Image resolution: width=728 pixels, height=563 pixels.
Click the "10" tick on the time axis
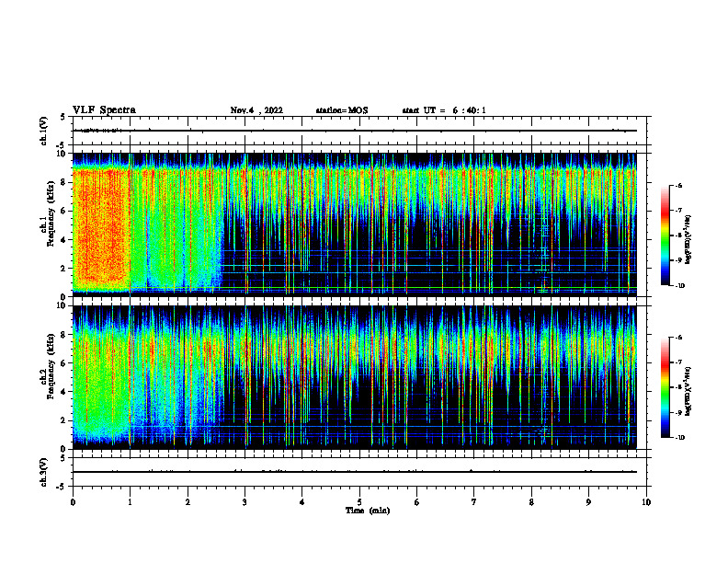(x=646, y=502)
